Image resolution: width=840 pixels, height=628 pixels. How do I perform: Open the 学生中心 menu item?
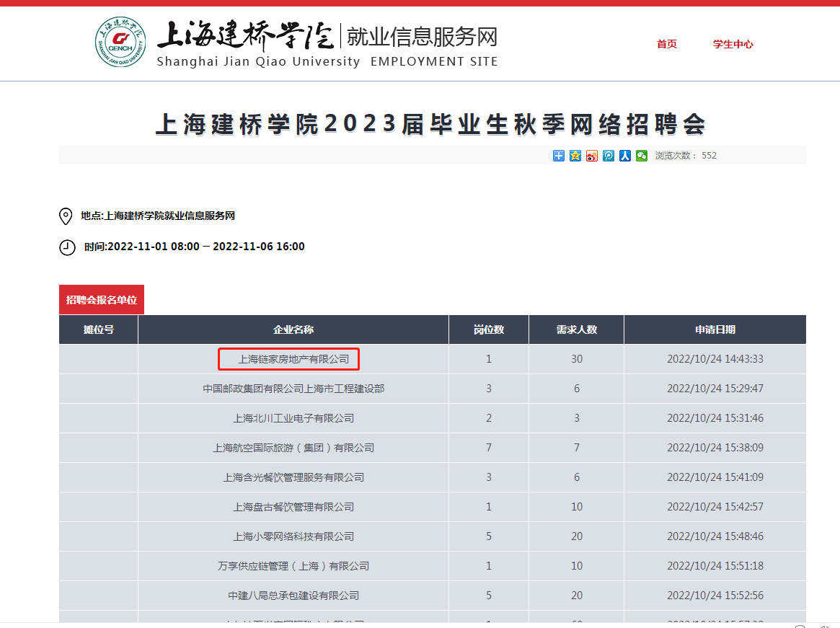[733, 43]
